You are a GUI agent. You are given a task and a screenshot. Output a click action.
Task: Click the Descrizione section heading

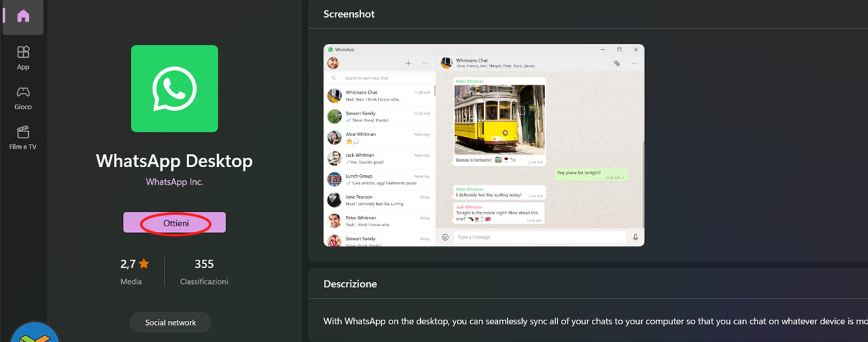350,284
